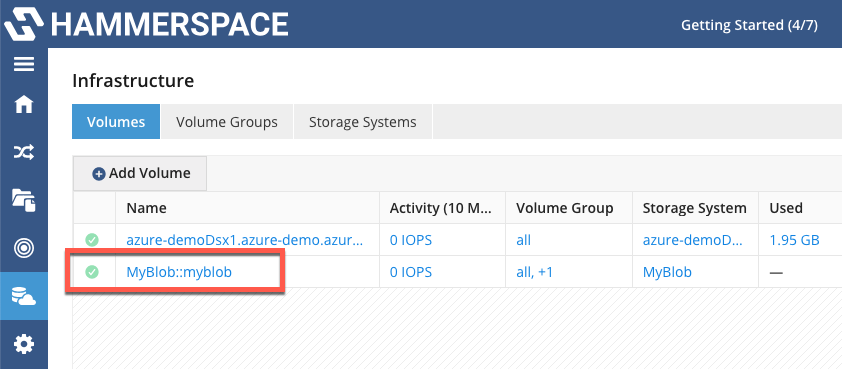Viewport: 842px width, 369px height.
Task: Click 0 IOPS for azure-demoDsx1 row
Action: (x=411, y=240)
